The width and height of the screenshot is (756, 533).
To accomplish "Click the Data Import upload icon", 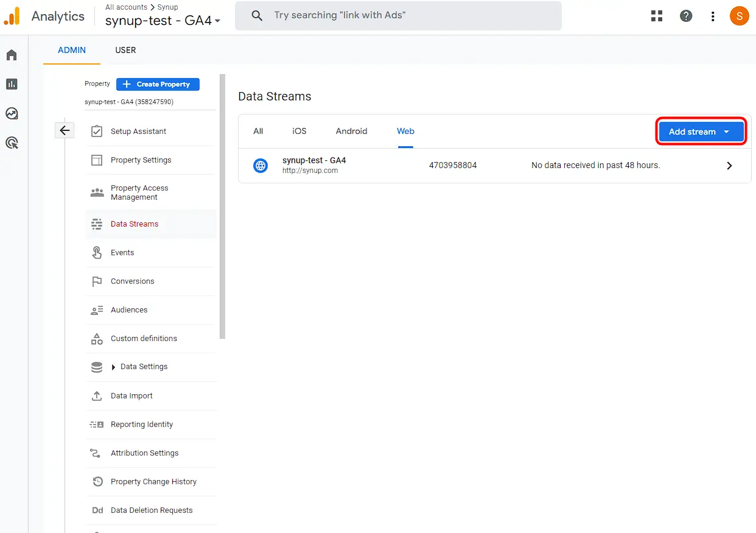I will 97,396.
